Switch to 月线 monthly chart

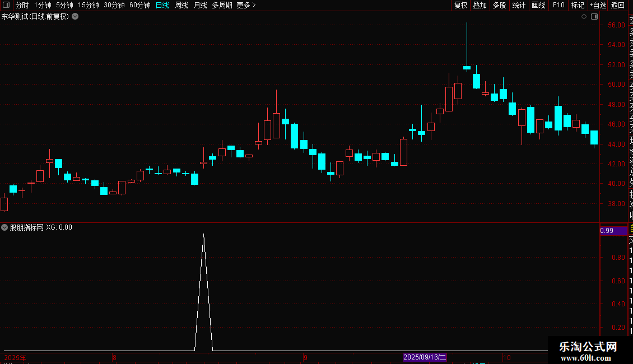[200, 5]
